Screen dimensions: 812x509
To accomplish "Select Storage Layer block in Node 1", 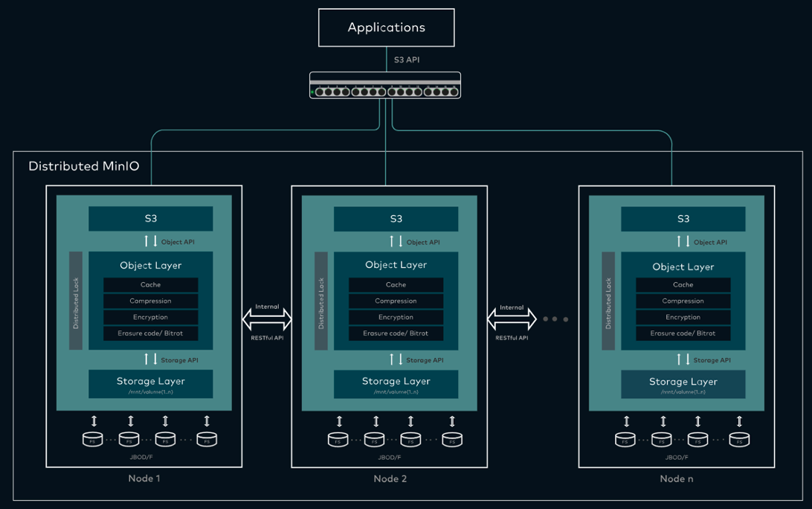I will pos(151,384).
